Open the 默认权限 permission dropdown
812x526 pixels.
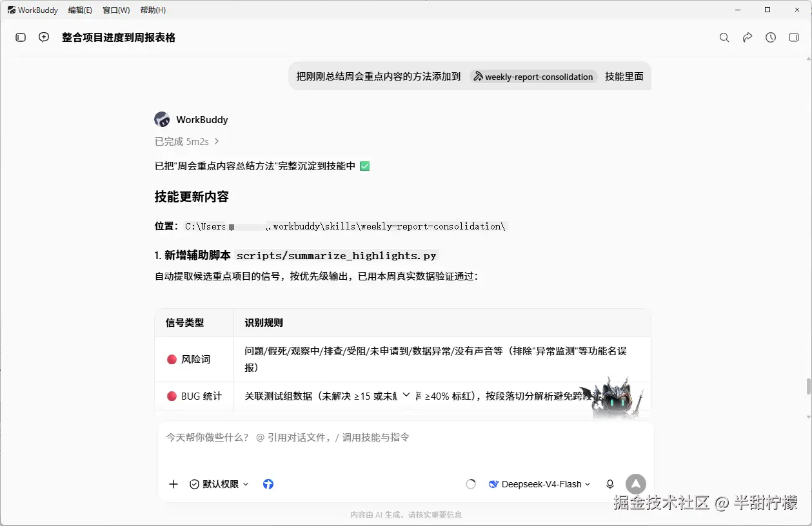(219, 484)
